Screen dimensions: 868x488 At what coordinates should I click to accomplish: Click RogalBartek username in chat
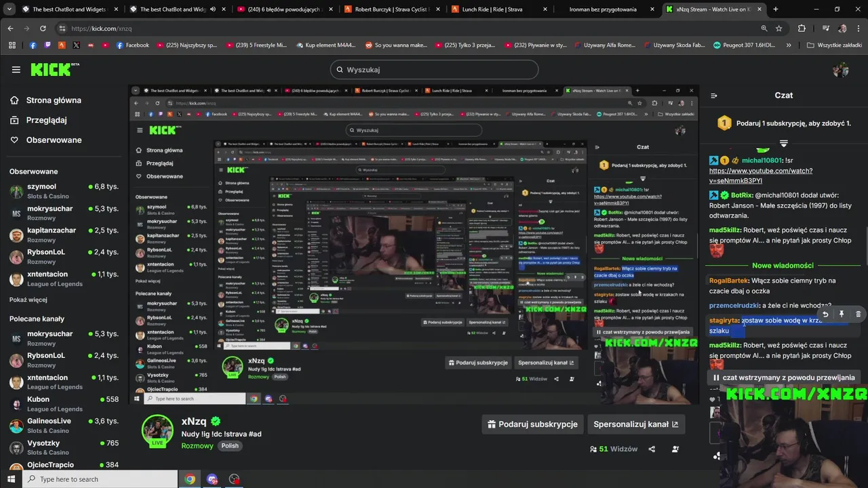[x=728, y=281]
